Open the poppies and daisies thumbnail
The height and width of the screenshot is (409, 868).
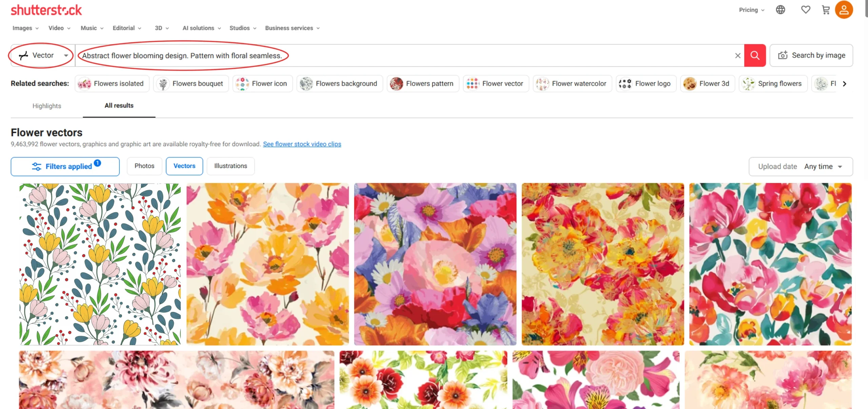(x=435, y=264)
